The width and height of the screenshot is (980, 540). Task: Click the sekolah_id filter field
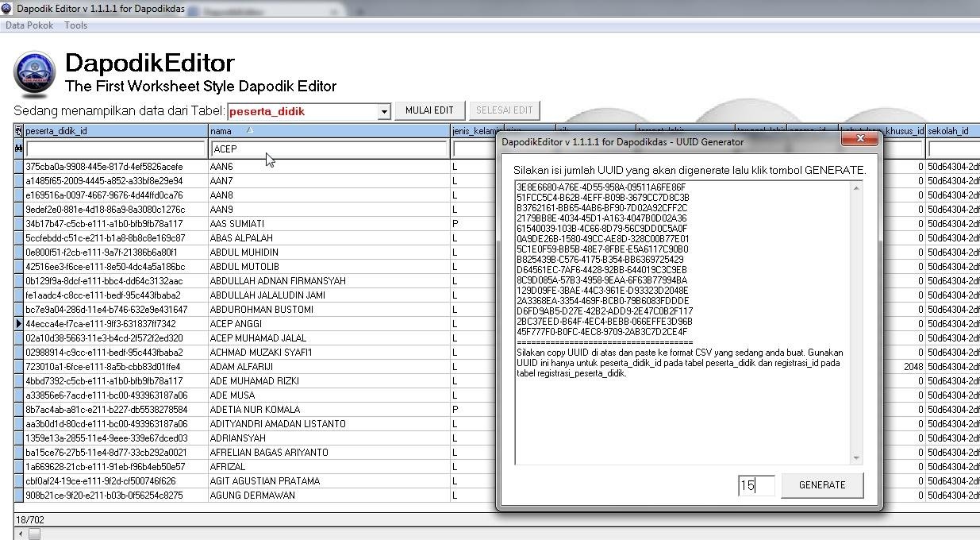[954, 149]
